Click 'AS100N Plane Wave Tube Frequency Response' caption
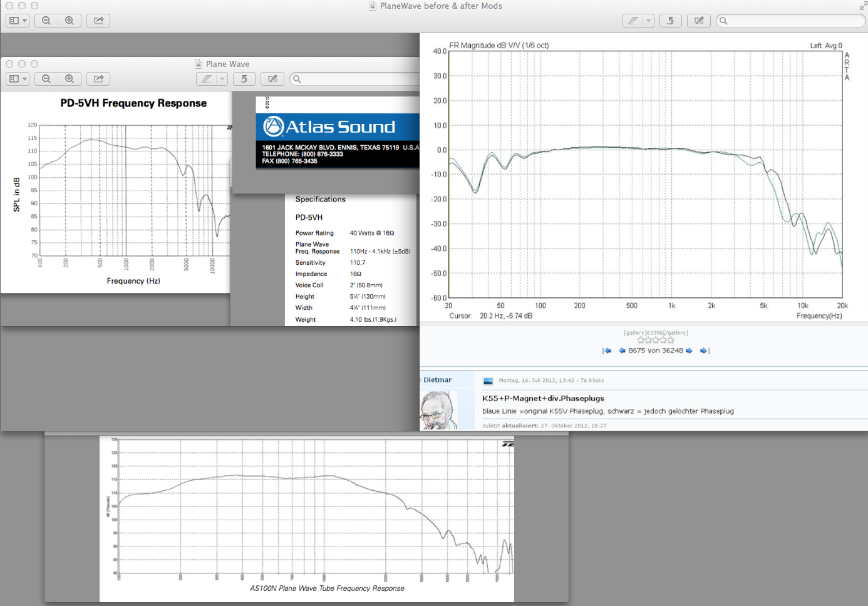 click(327, 588)
